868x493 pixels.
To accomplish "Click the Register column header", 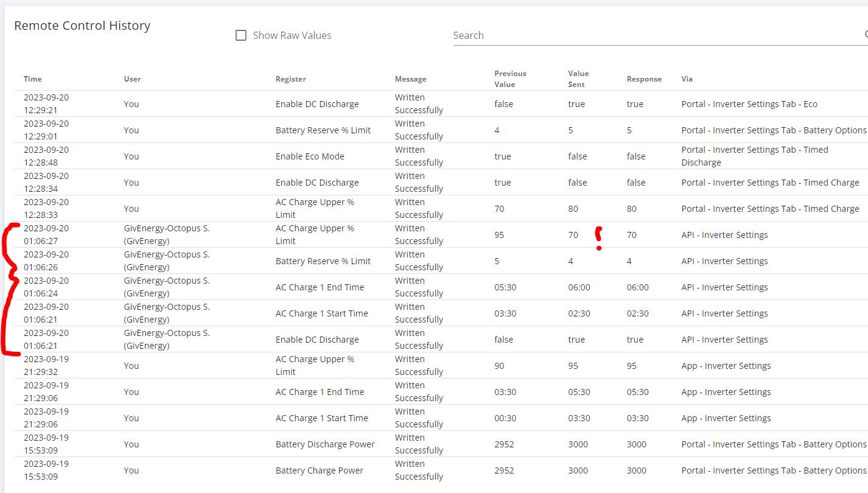I will pyautogui.click(x=291, y=79).
